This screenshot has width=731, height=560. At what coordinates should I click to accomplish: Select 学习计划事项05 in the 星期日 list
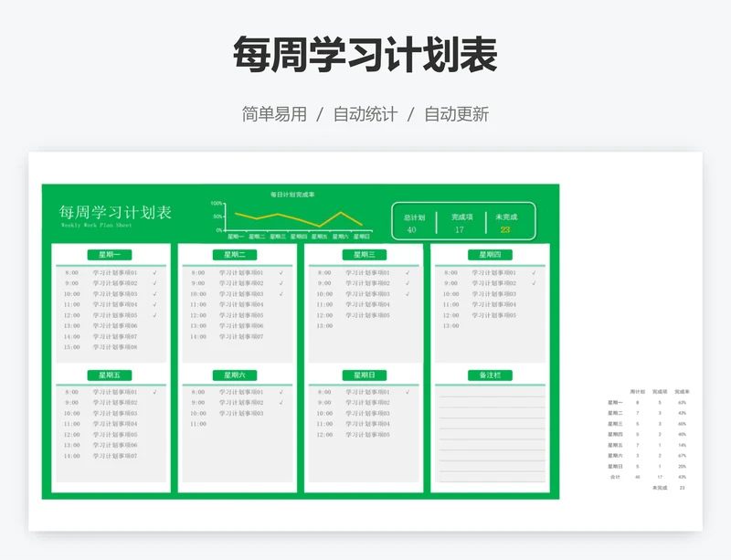point(367,435)
